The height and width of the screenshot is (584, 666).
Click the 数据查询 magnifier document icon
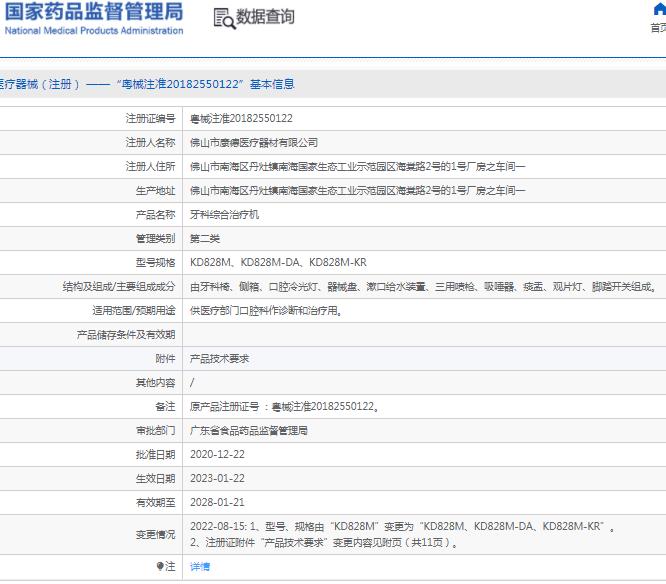(x=224, y=18)
